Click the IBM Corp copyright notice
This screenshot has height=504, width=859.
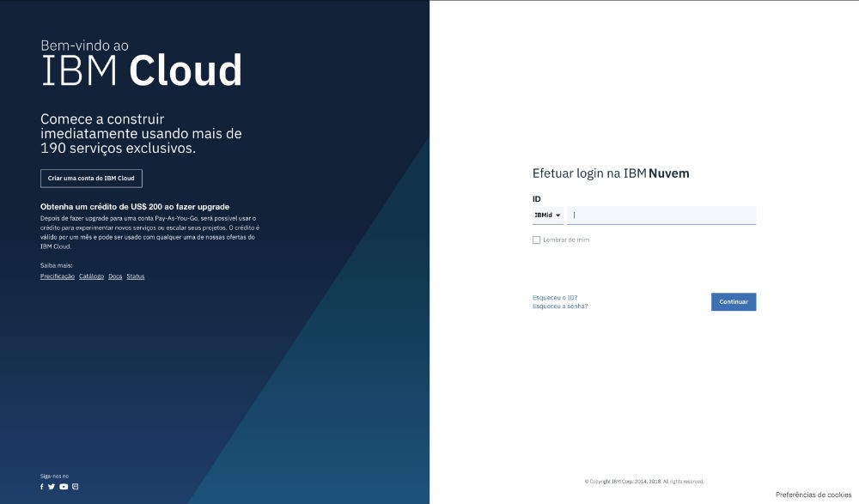click(x=643, y=481)
